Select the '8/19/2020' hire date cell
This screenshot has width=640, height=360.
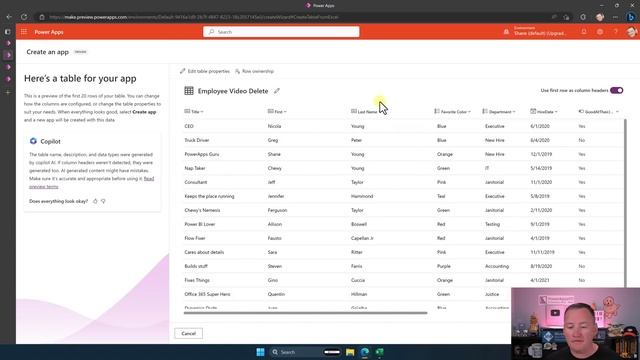click(x=541, y=266)
